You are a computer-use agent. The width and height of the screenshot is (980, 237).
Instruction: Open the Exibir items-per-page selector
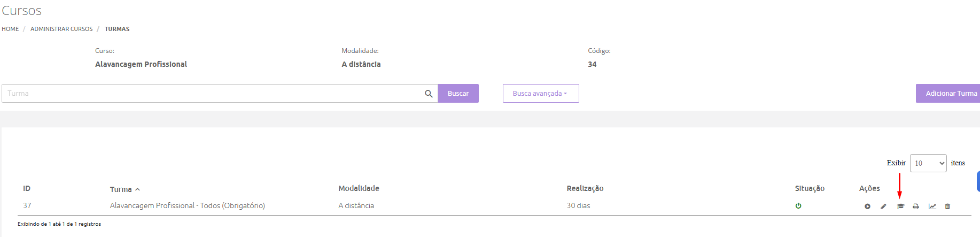tap(928, 163)
